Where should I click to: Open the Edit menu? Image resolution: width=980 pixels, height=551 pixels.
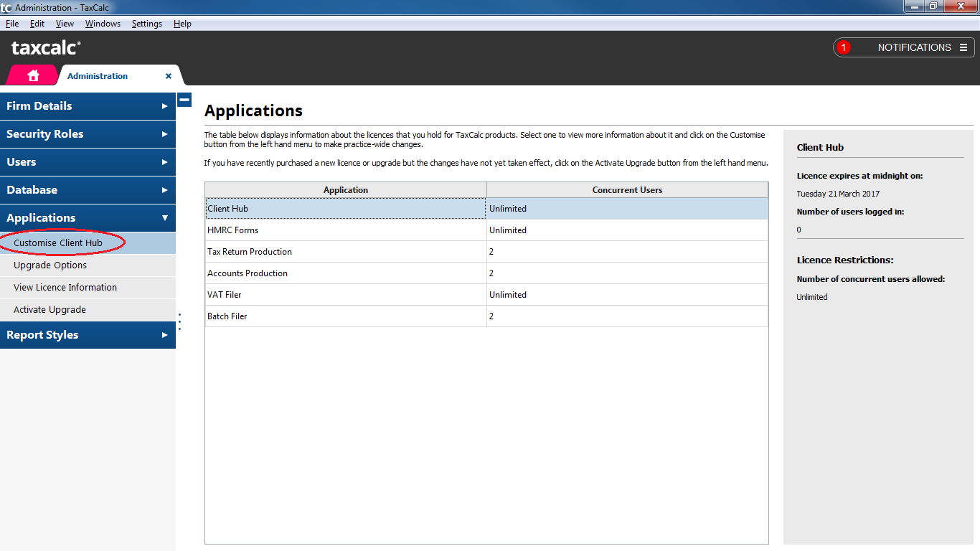37,24
